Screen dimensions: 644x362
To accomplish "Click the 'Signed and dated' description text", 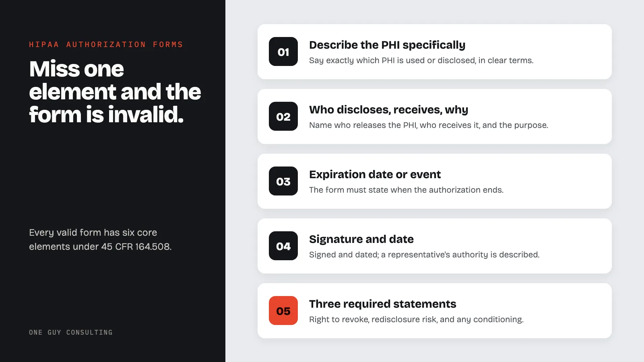I will [424, 255].
